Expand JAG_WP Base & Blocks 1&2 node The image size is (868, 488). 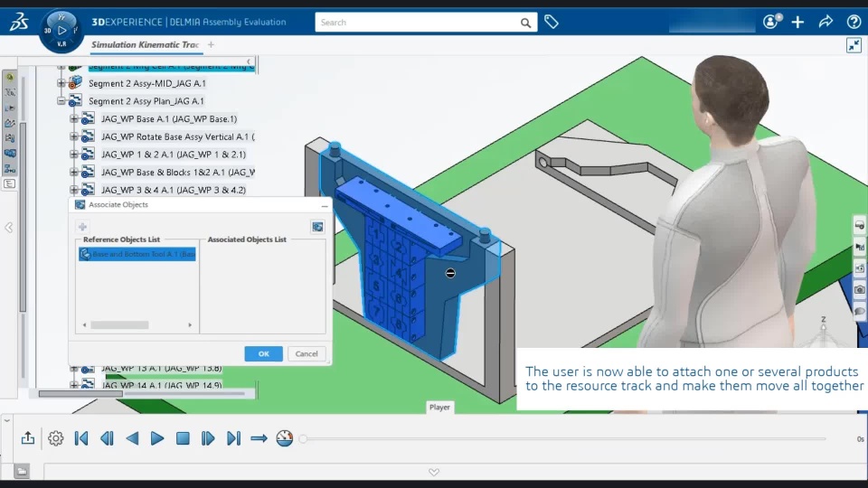coord(73,172)
